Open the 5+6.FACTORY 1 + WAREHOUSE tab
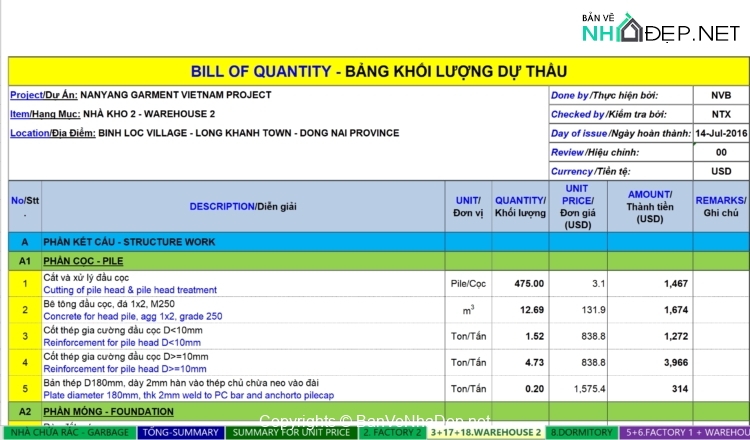The width and height of the screenshot is (750, 440). (686, 433)
